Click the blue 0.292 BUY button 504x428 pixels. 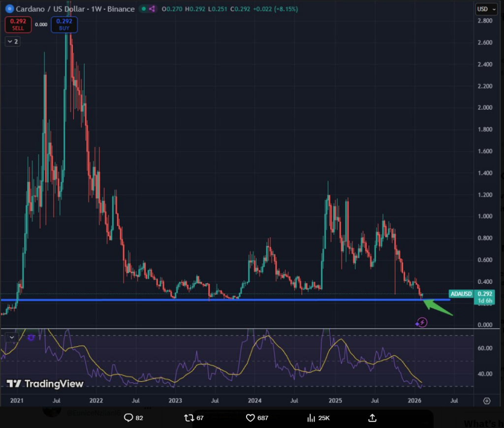pos(63,24)
